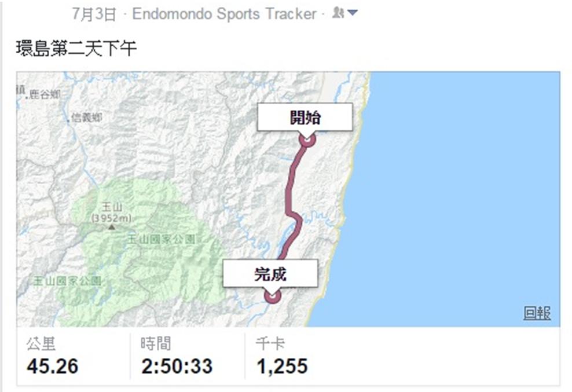Click the post title 環島第二天下午
The image size is (572, 392).
click(76, 48)
